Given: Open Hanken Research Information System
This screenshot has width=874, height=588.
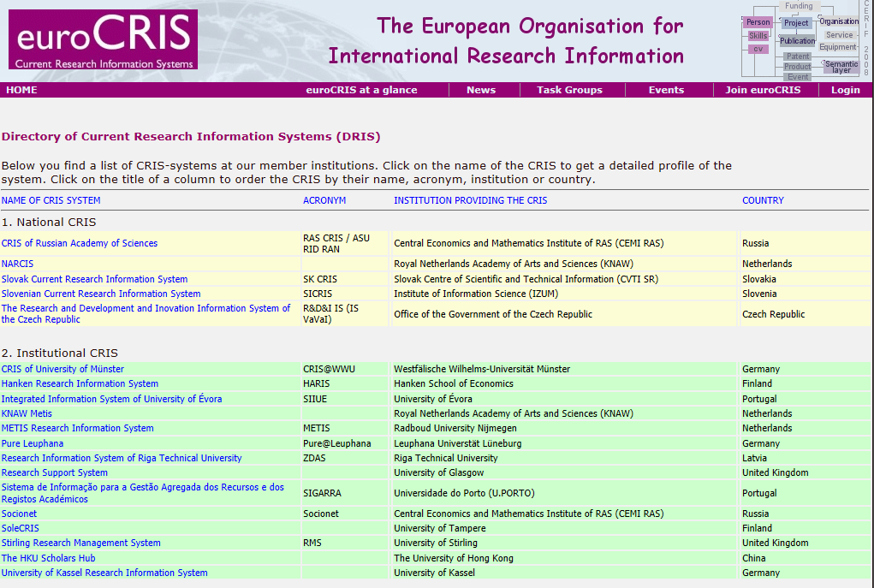Looking at the screenshot, I should pos(80,383).
